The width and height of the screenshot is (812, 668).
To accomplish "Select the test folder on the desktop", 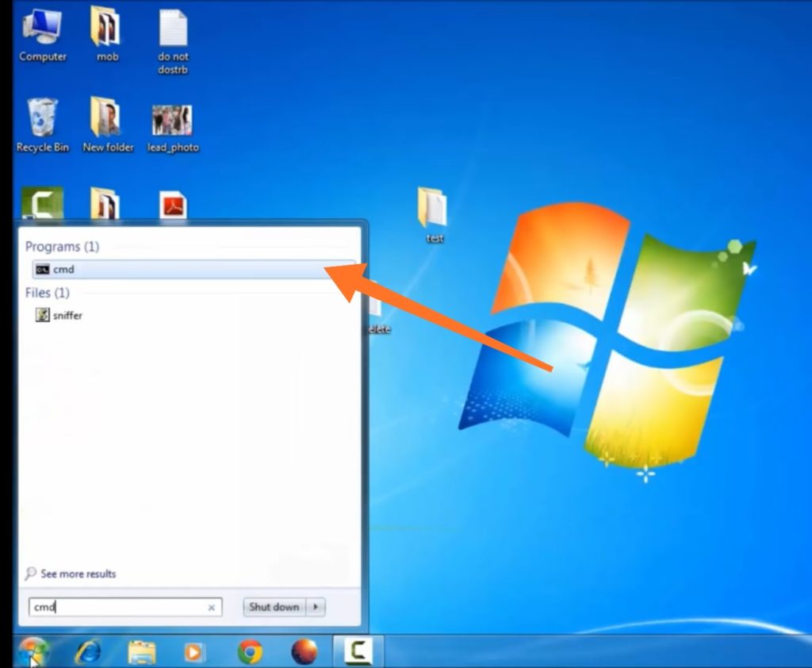I will click(433, 214).
